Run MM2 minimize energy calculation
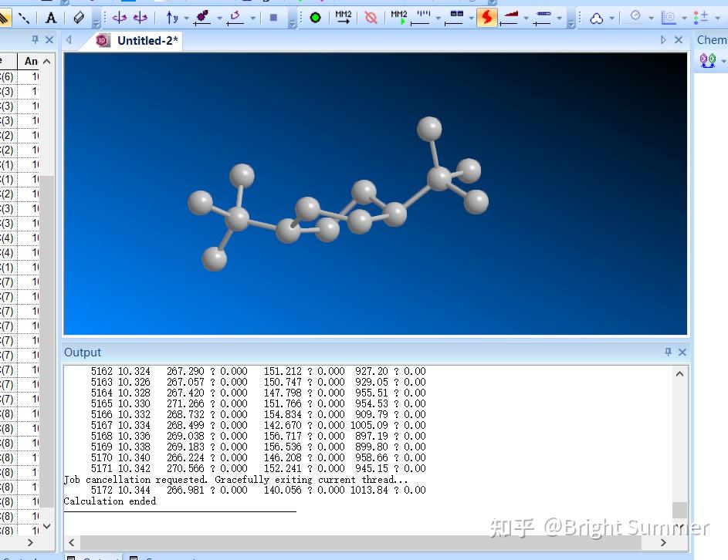The width and height of the screenshot is (728, 560). pyautogui.click(x=344, y=17)
